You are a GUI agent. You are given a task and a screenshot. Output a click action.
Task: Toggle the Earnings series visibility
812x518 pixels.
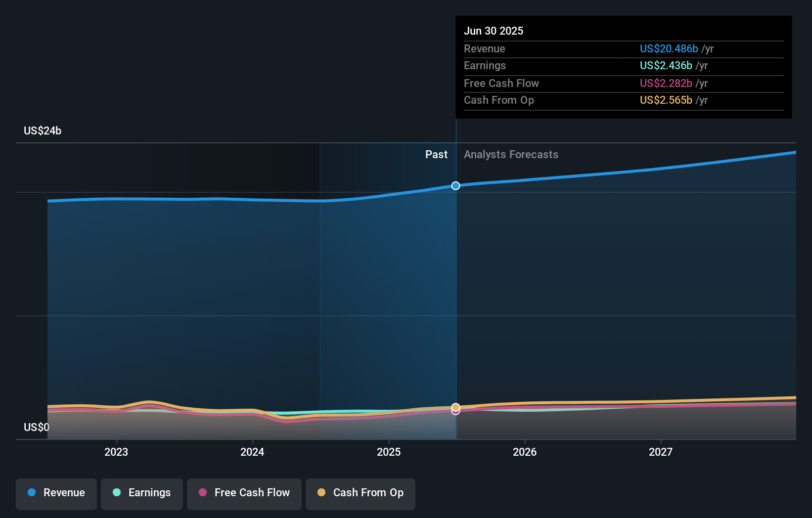click(x=142, y=494)
